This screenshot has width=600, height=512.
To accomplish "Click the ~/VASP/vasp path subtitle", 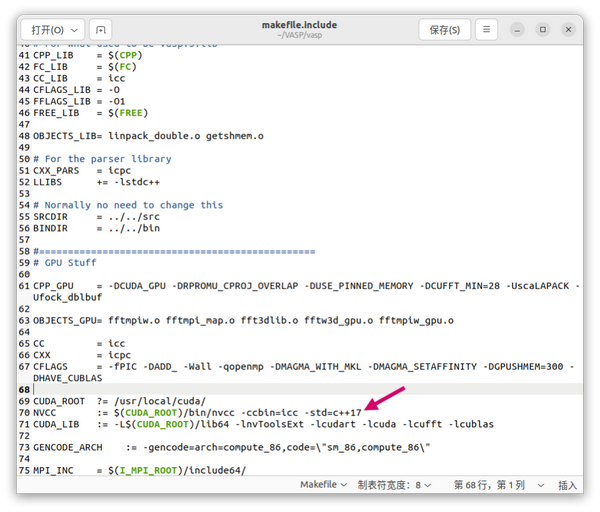I will click(299, 35).
